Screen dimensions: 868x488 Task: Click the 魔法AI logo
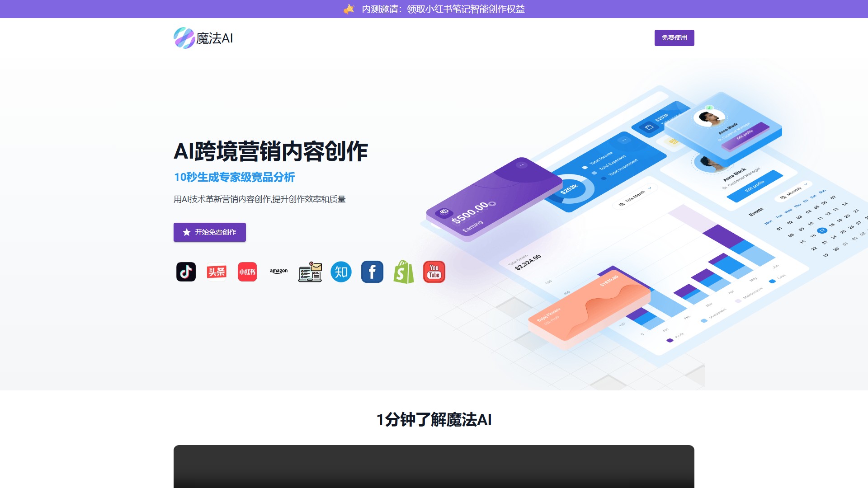[x=203, y=38]
